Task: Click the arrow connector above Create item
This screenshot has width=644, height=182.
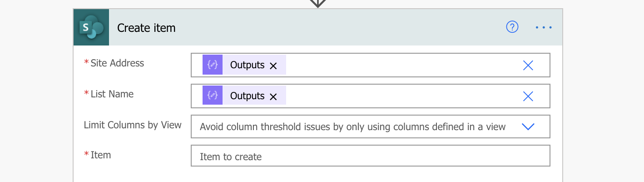Action: click(x=318, y=4)
